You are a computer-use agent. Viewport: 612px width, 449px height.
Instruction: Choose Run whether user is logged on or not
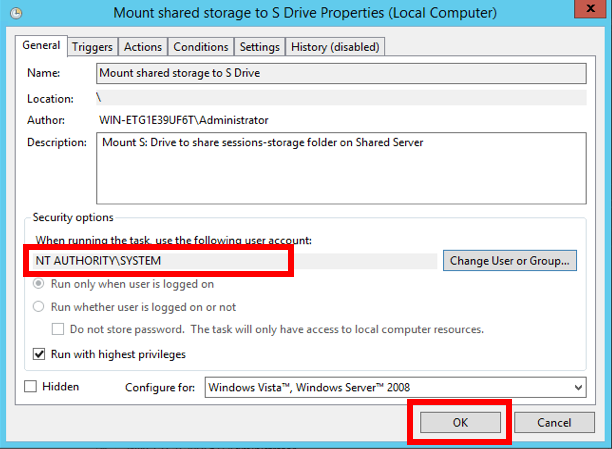pos(40,307)
